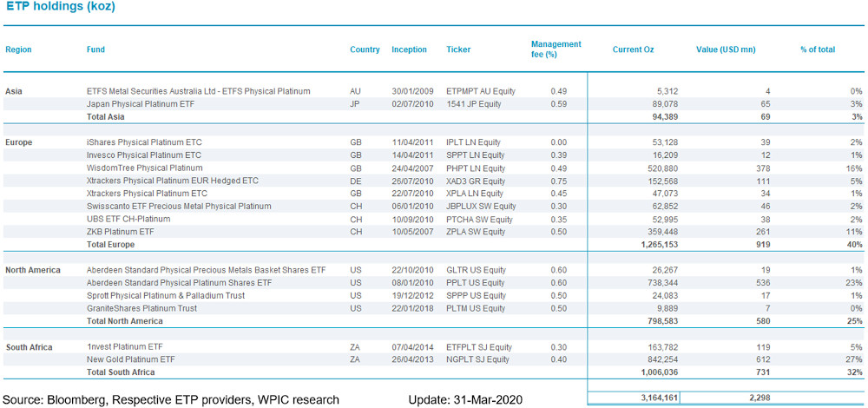Viewport: 868px width, 408px height.
Task: Click inception date '24/04/2007'
Action: 411,168
